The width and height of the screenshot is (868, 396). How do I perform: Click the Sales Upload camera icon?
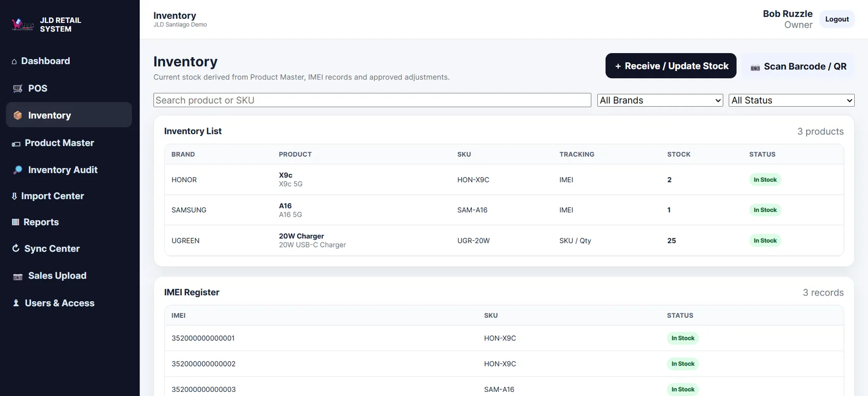pos(18,276)
